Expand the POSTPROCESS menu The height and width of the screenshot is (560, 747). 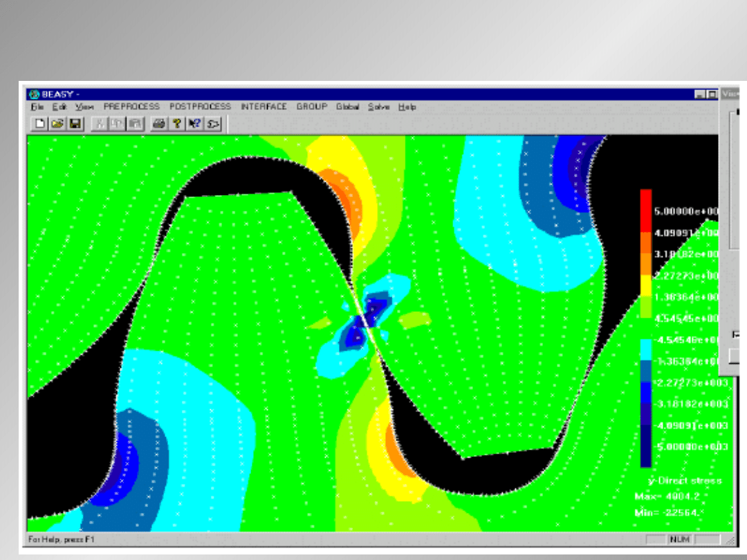coord(200,107)
